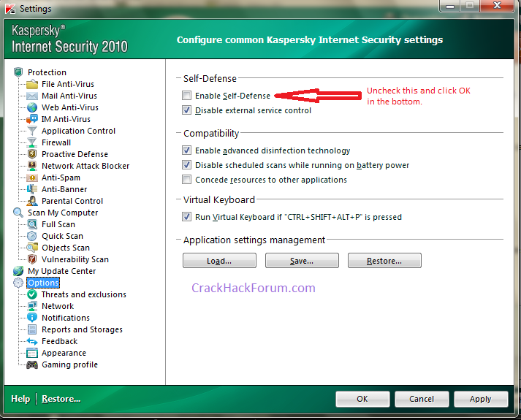Toggle Run Virtual Keyboard shortcut checkbox

187,217
